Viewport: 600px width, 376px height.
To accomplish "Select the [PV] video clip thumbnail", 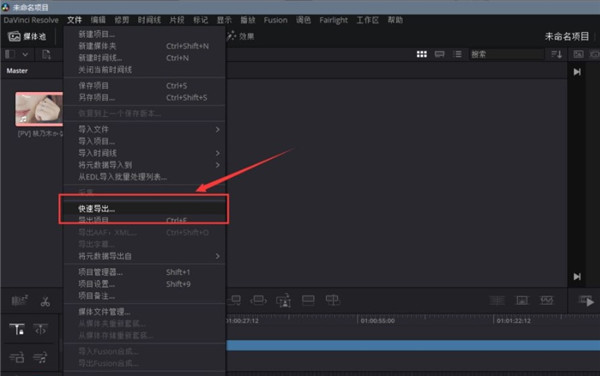I will [x=39, y=109].
